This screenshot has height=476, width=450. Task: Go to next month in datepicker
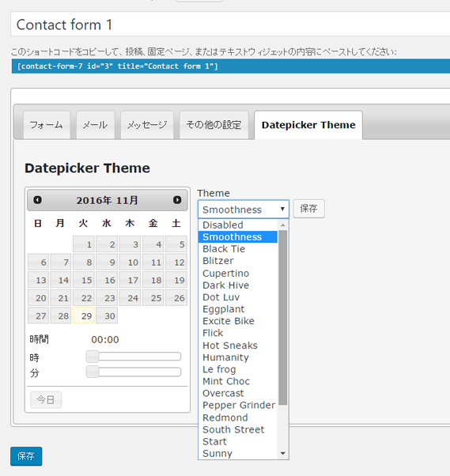[x=177, y=200]
